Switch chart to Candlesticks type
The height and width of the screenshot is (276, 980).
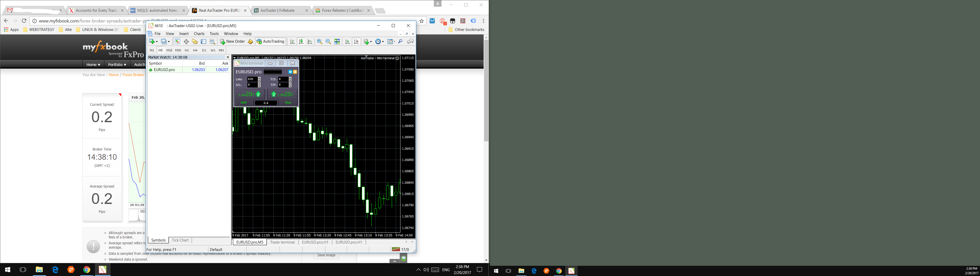click(301, 42)
